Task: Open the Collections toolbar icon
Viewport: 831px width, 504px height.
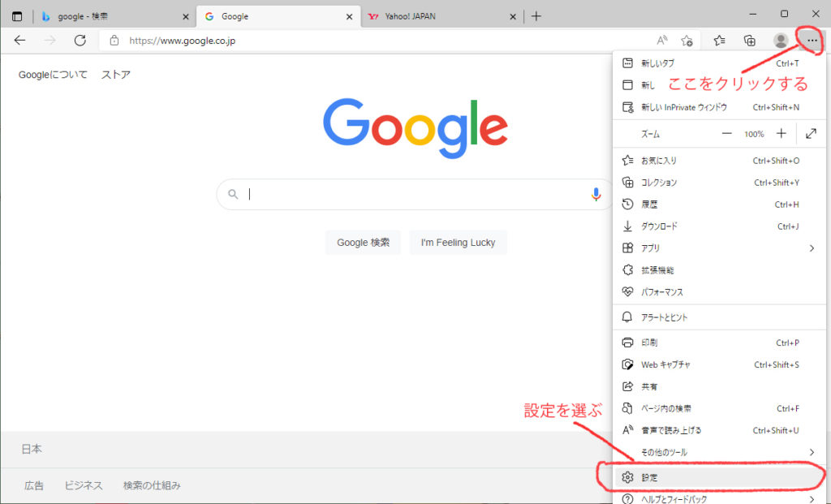Action: click(x=750, y=41)
